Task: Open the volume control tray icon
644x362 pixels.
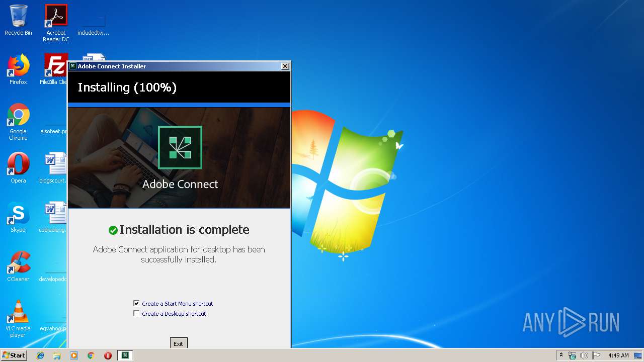Action: click(584, 355)
